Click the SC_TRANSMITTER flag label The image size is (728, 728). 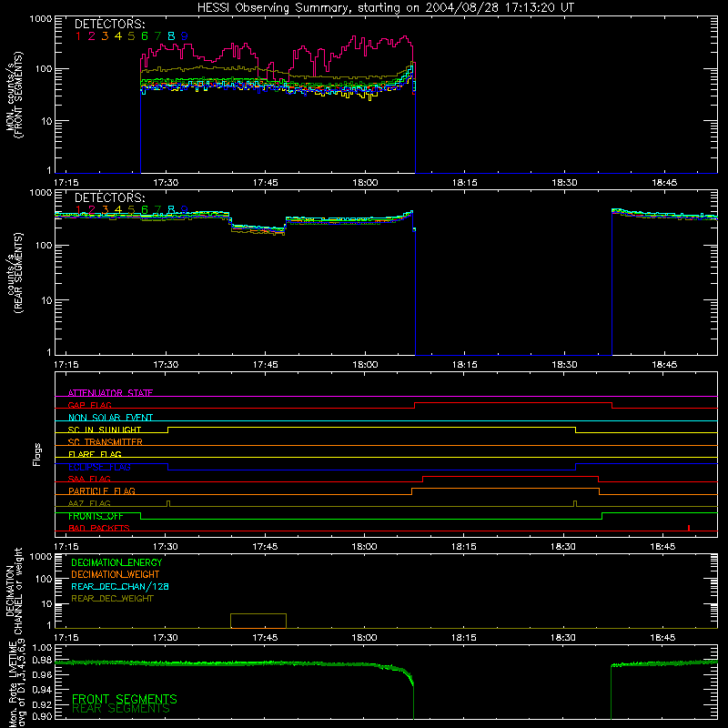coord(105,442)
